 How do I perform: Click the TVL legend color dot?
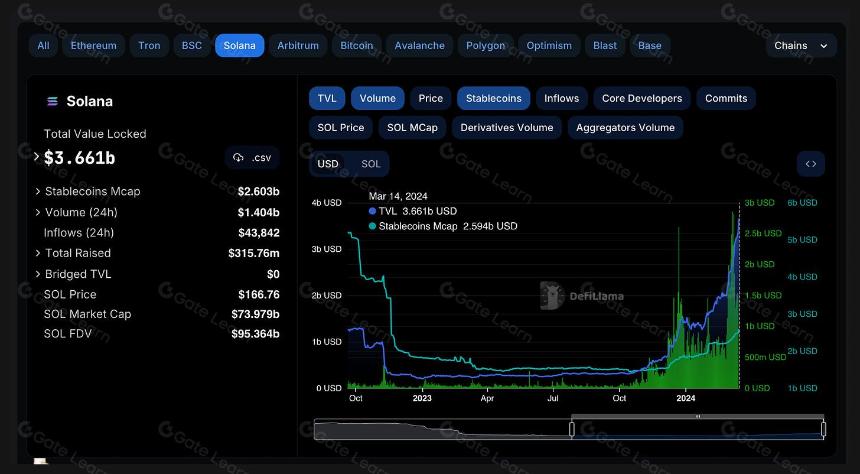point(372,211)
